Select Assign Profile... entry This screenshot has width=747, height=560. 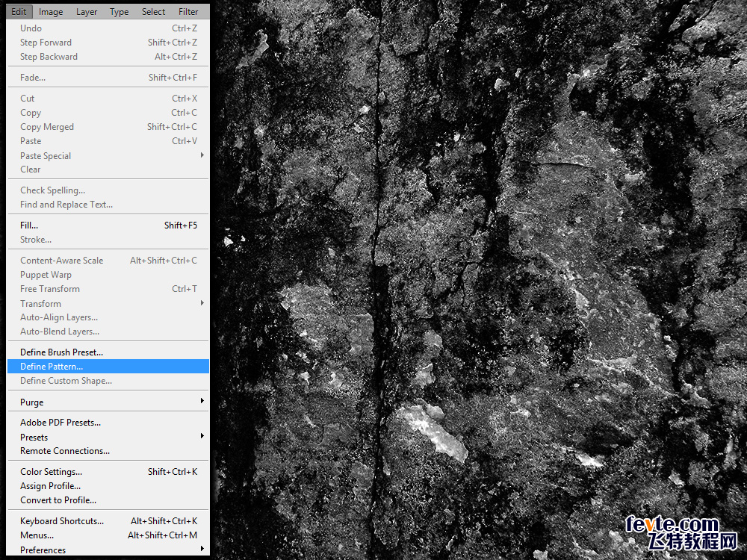108,486
